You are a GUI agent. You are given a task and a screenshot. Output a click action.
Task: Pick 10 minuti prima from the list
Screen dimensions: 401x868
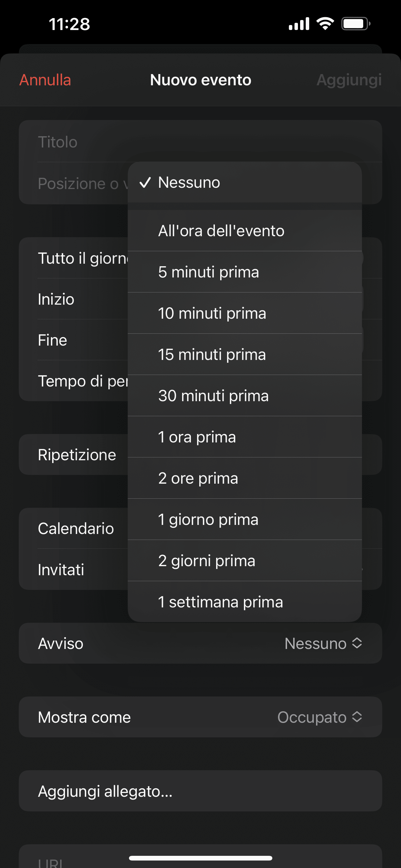point(245,313)
